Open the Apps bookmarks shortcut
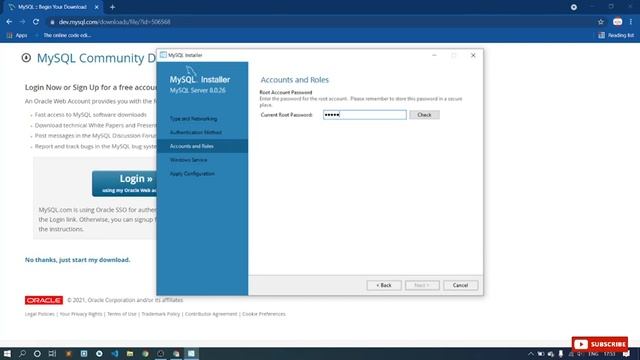 [x=17, y=36]
